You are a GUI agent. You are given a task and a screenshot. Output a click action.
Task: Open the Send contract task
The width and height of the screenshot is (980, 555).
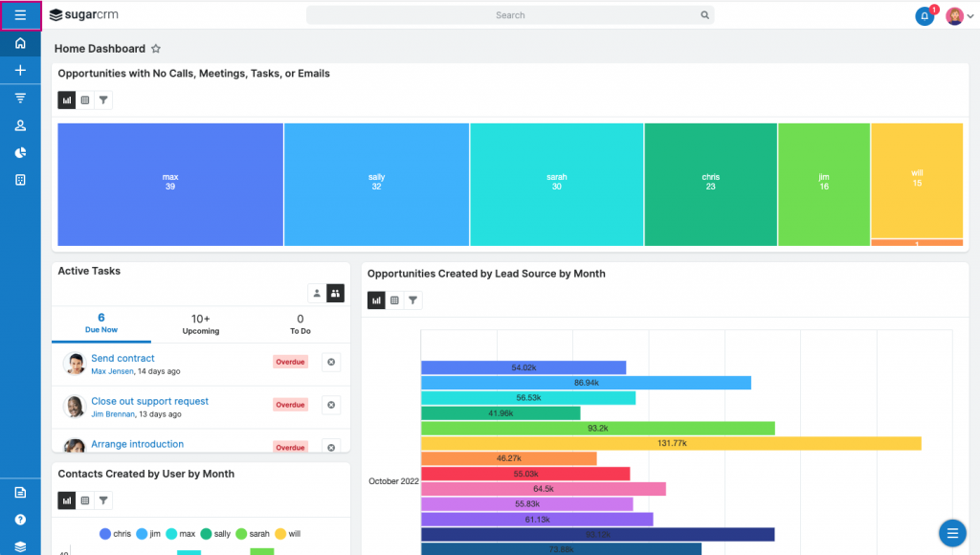122,358
